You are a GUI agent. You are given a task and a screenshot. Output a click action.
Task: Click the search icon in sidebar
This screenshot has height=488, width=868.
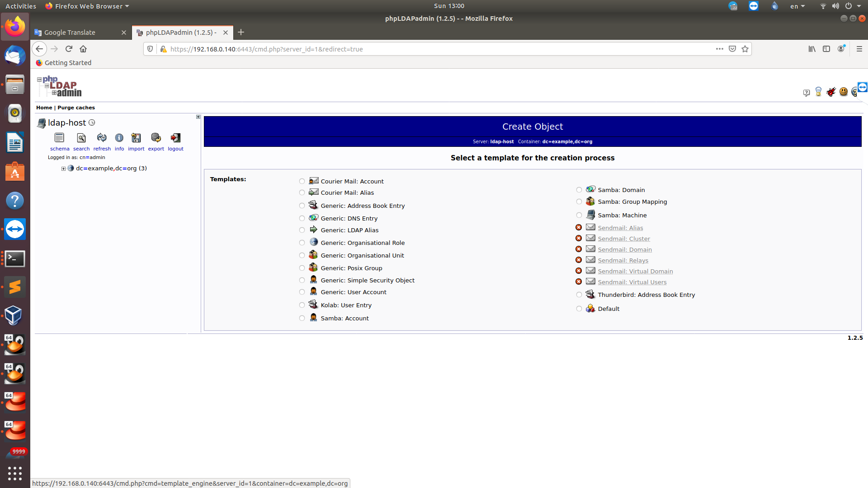pyautogui.click(x=81, y=138)
